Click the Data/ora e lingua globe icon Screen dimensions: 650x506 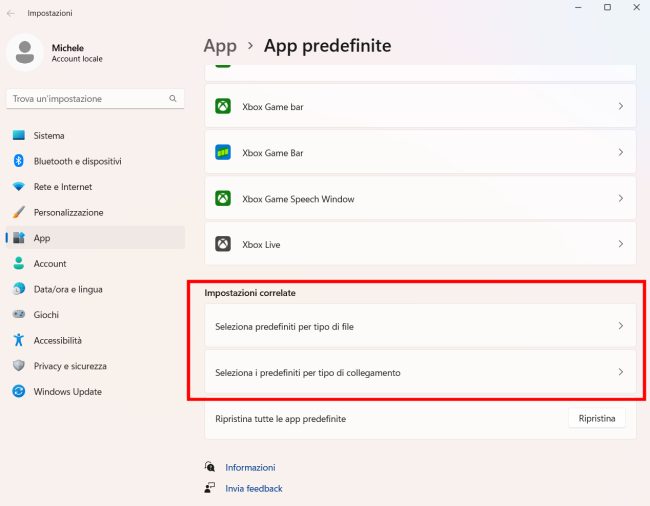coord(19,289)
